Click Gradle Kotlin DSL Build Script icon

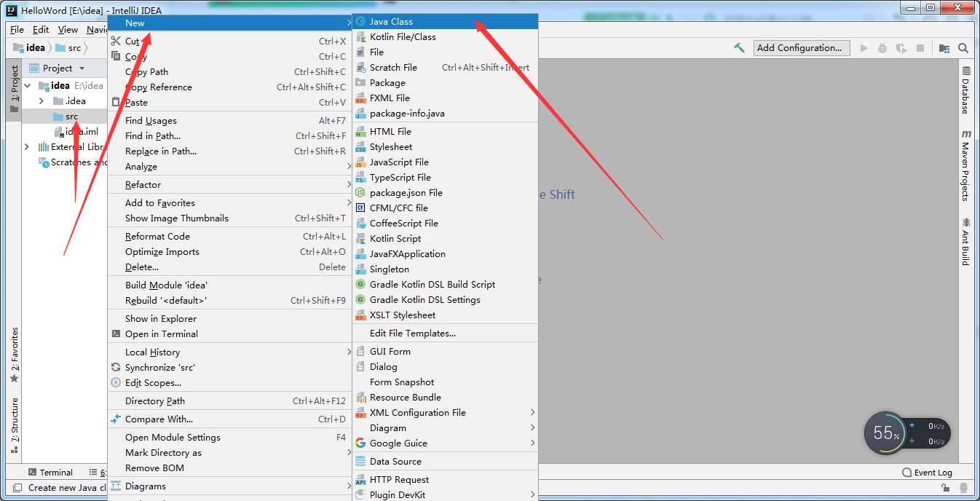click(x=360, y=284)
